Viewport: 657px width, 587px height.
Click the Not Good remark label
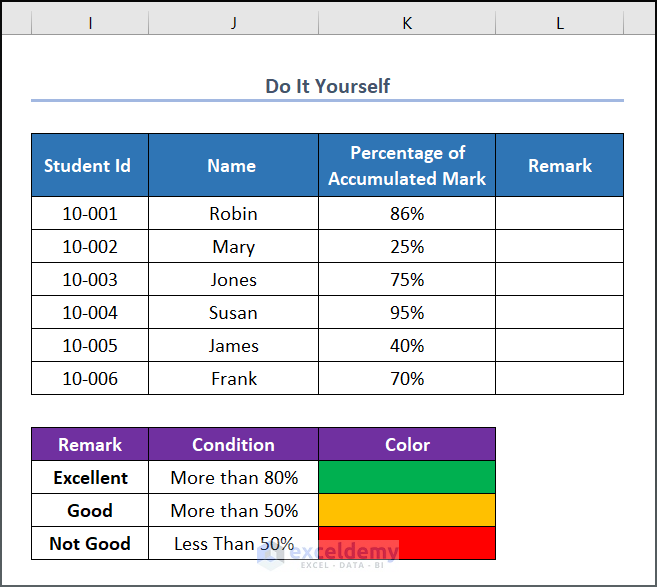coord(89,543)
